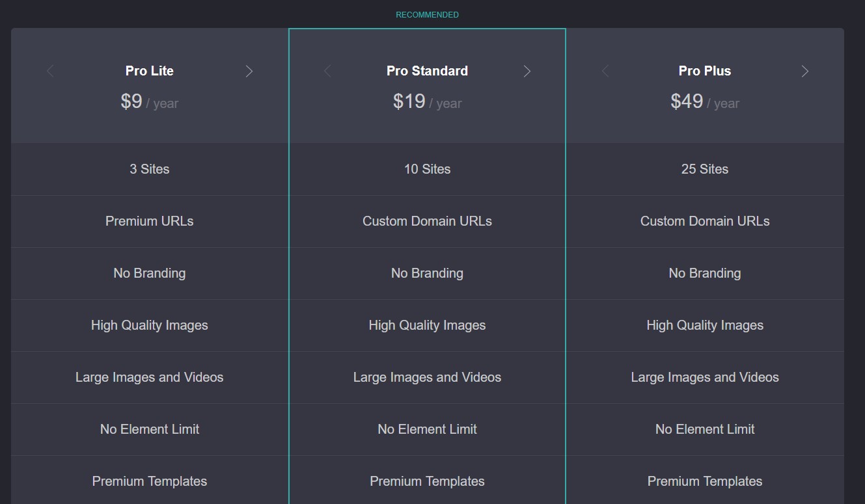Click the $49 / year price

coord(705,101)
